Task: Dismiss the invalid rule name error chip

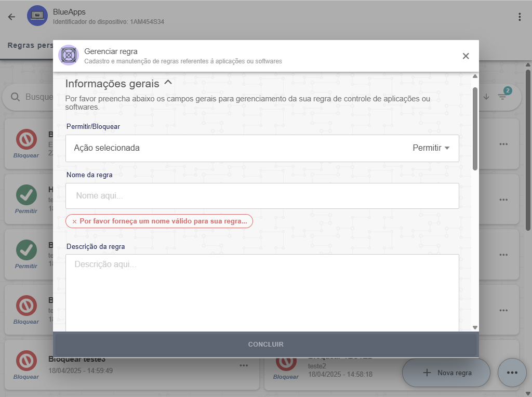Action: click(x=74, y=221)
